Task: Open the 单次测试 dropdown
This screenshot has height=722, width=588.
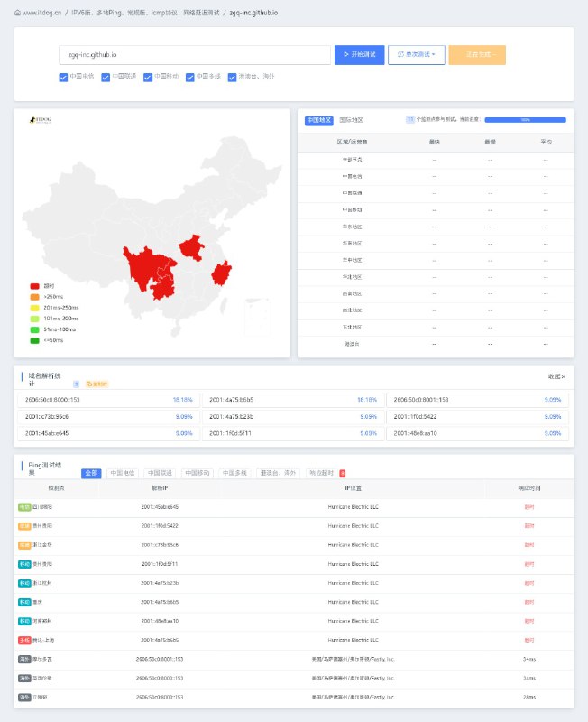Action: (x=416, y=55)
